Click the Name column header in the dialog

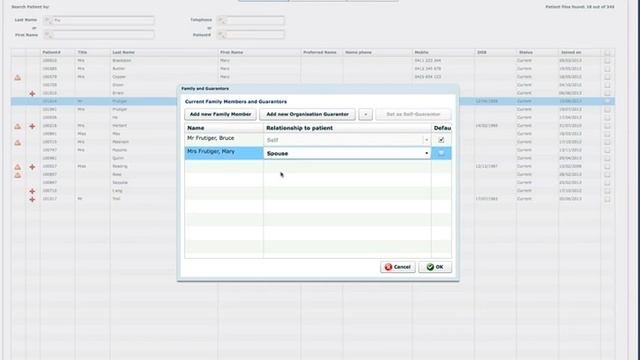tap(224, 128)
